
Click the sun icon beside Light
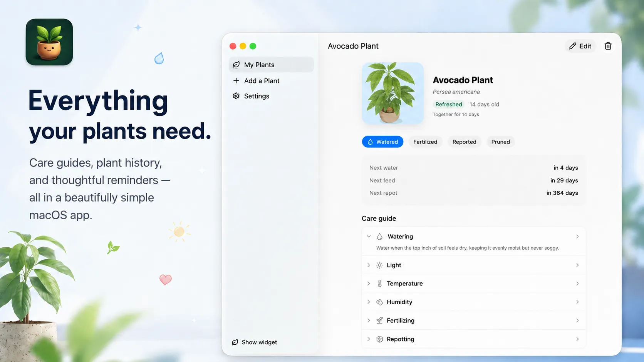point(380,265)
